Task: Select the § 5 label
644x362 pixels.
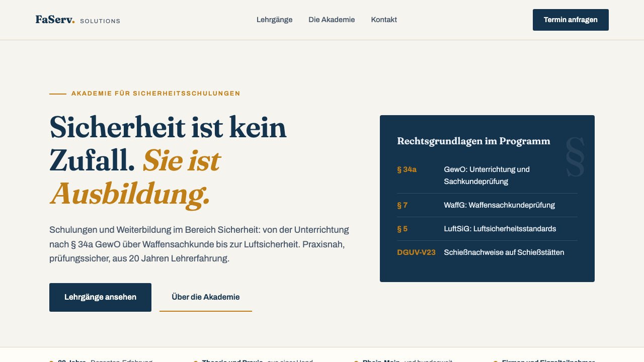Action: pos(402,229)
